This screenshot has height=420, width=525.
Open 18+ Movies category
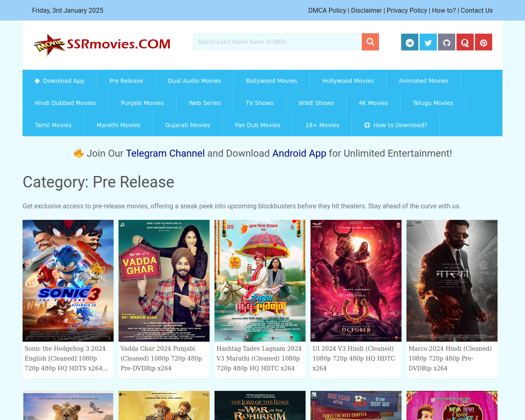[x=322, y=125]
